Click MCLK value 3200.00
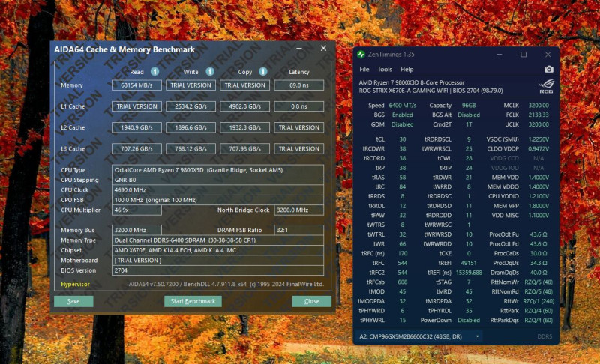 coord(538,106)
